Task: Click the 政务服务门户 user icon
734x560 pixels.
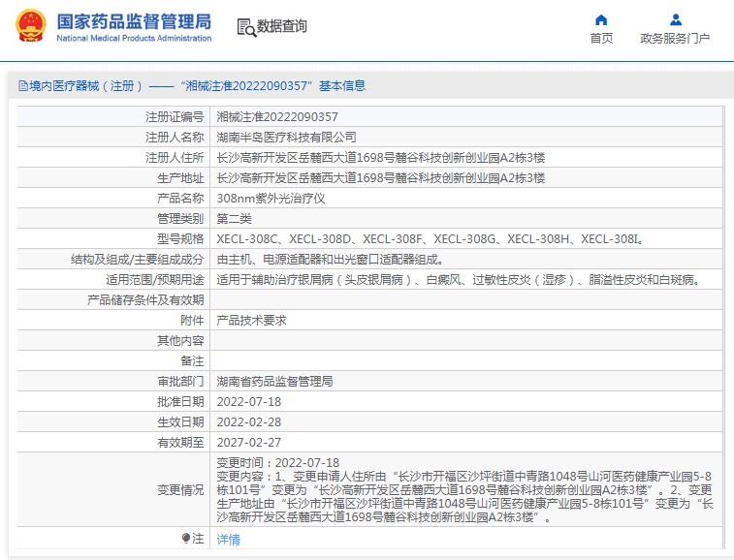Action: coord(676,19)
